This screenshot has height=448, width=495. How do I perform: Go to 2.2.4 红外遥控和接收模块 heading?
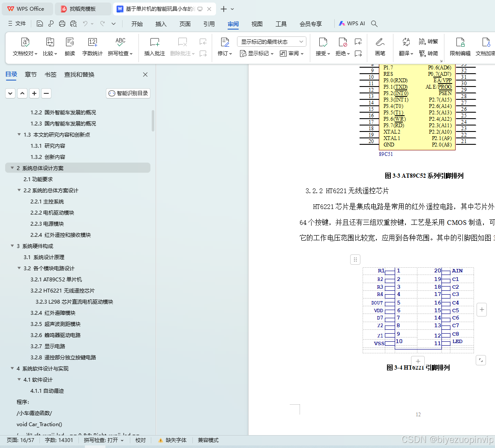click(60, 235)
